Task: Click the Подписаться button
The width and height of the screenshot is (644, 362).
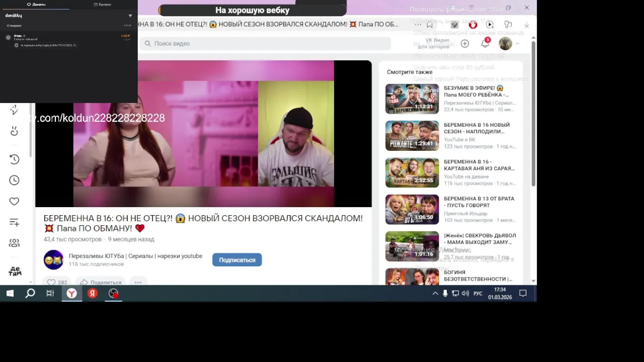Action: [237, 260]
